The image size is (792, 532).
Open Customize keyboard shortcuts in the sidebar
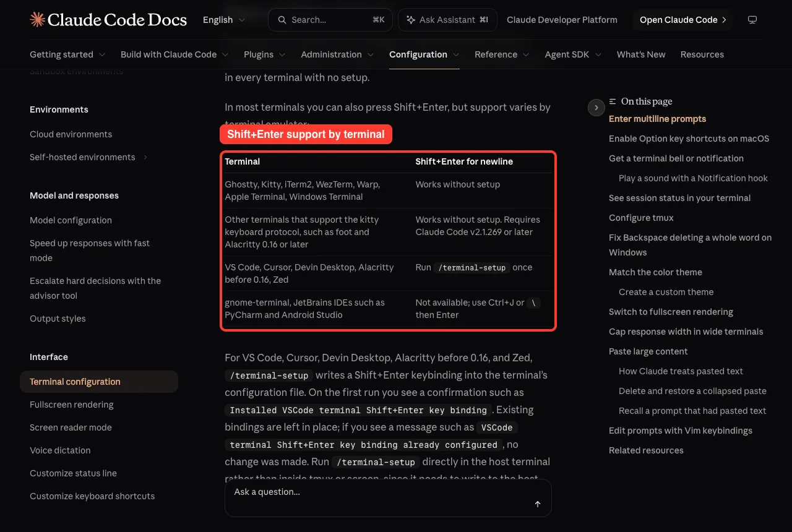[x=92, y=496]
